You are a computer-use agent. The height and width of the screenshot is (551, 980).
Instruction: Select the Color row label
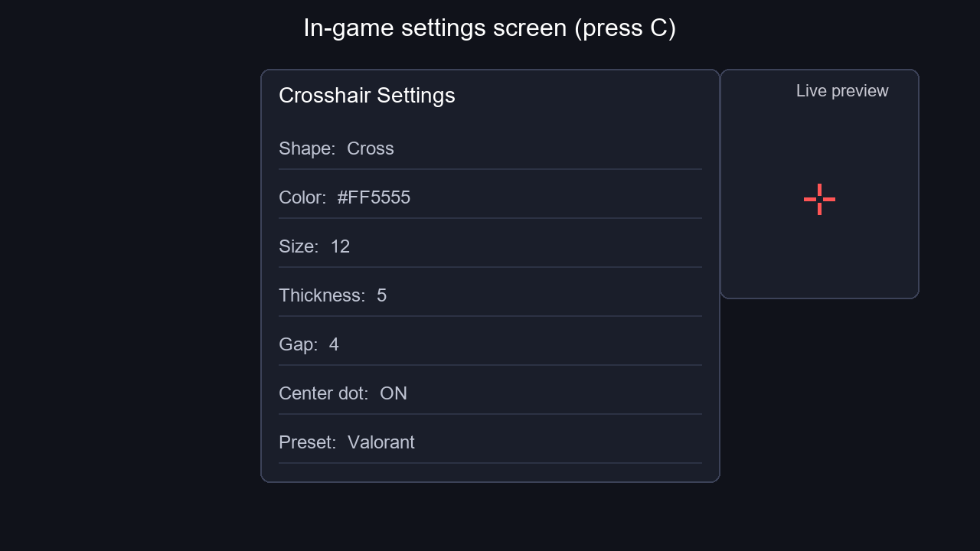pos(302,197)
